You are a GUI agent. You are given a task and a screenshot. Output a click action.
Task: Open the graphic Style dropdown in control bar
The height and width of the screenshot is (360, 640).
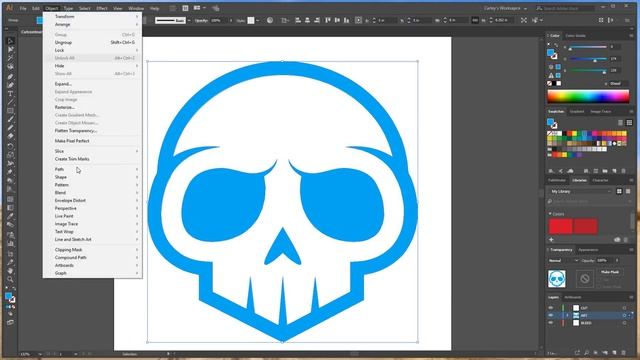tap(258, 20)
